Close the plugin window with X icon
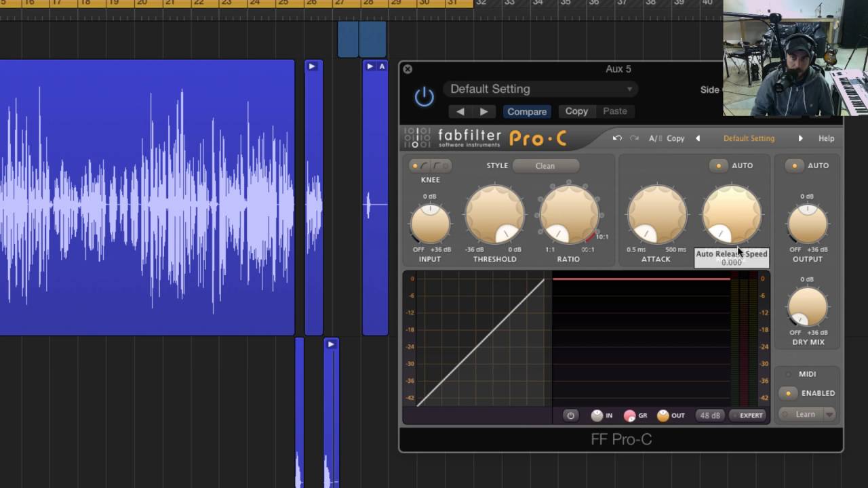868x488 pixels. (407, 69)
